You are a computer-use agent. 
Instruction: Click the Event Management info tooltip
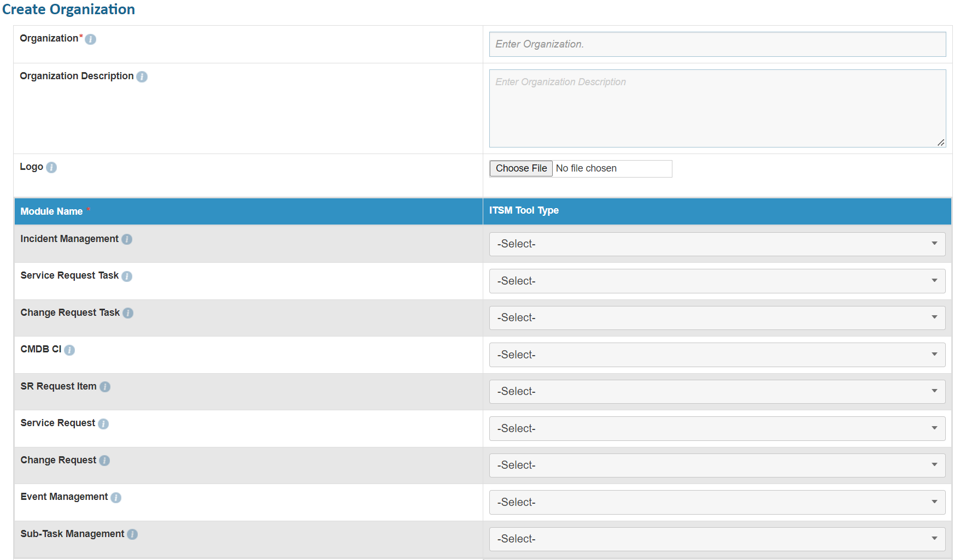[115, 497]
